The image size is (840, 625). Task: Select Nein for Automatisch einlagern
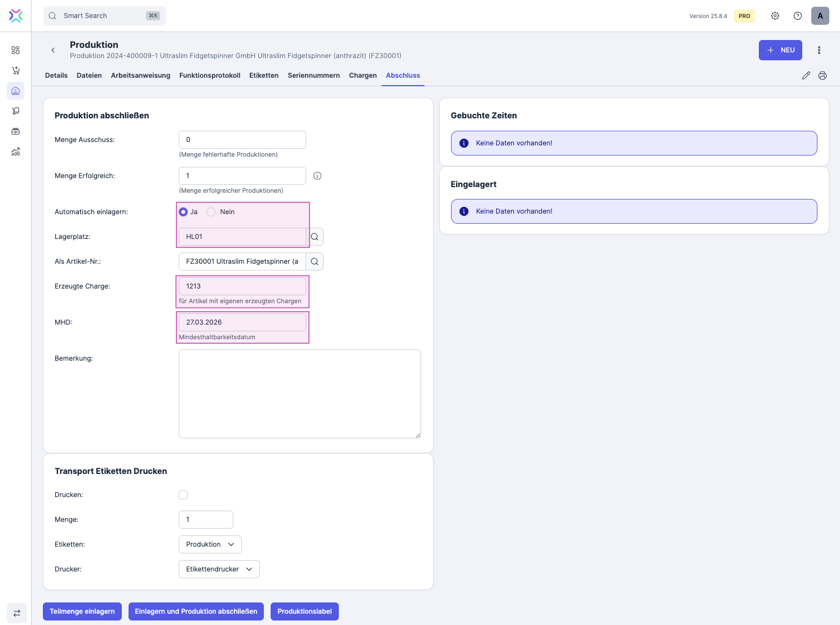pos(211,212)
